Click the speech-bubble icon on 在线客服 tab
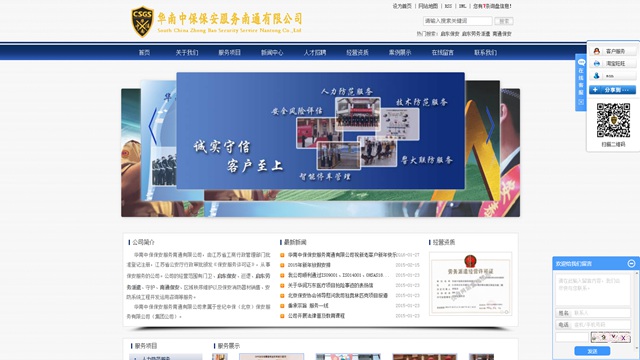Viewport: 640px width, 360px height. coord(581,62)
